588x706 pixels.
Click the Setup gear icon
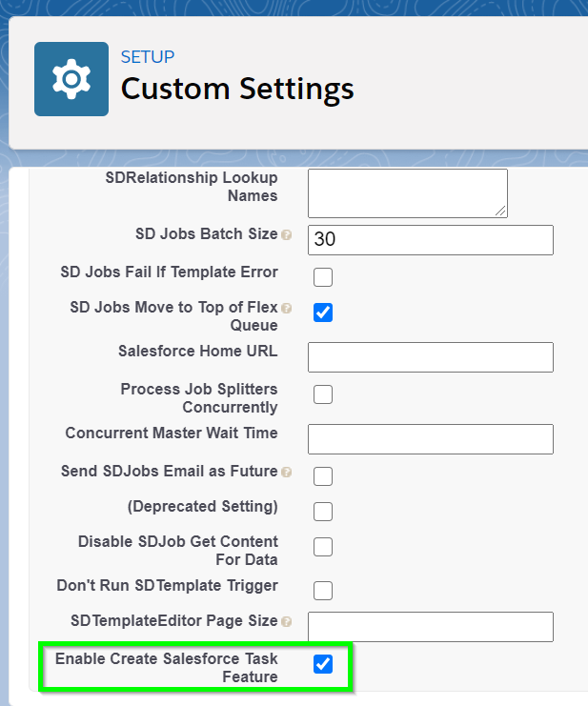click(71, 79)
